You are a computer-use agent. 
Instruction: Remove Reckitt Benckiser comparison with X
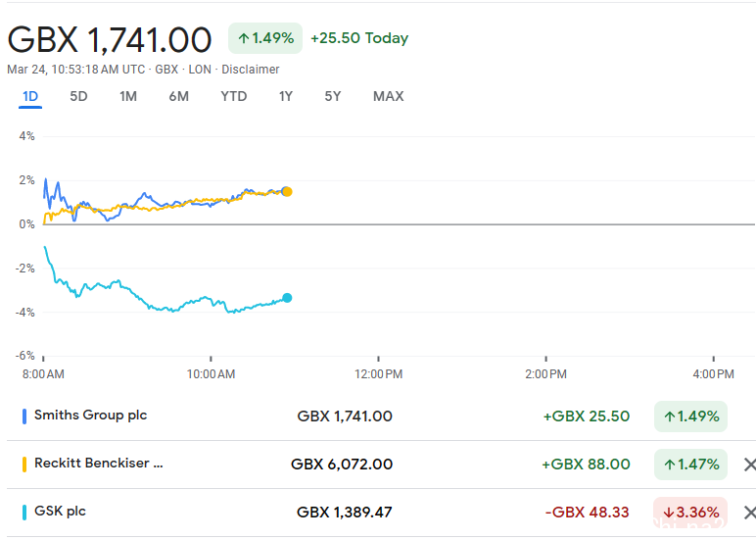pyautogui.click(x=749, y=465)
